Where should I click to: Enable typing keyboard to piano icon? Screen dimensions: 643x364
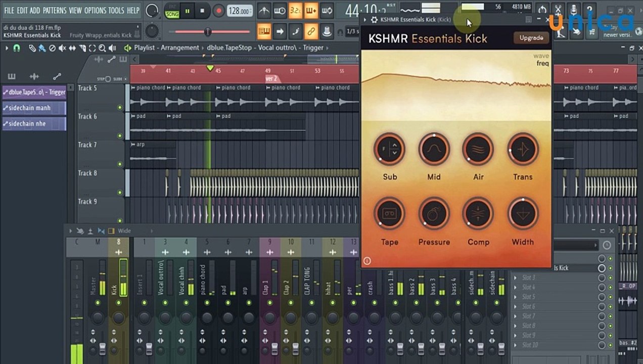(x=264, y=31)
